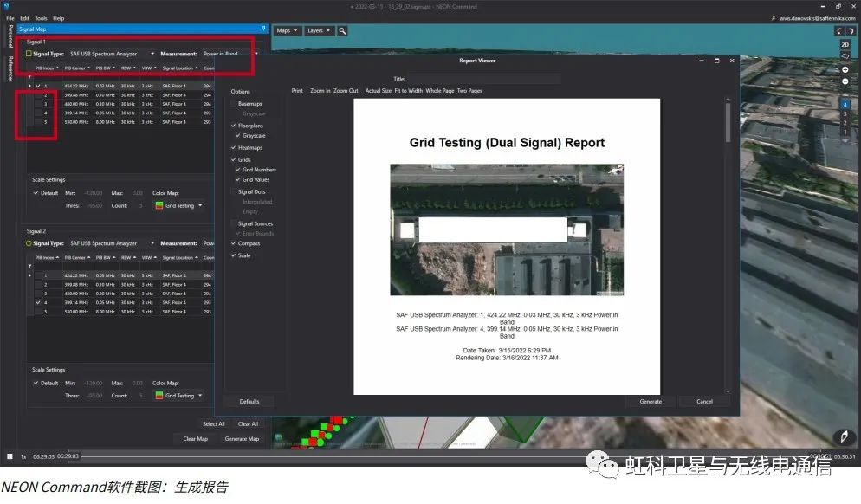Viewport: 861px width, 504px height.
Task: Click the Grid Testing color map swatch in Signal 1
Action: [x=159, y=205]
